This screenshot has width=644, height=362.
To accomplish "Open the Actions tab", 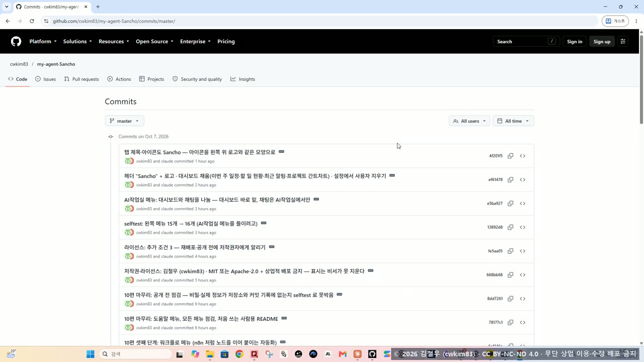I will point(119,79).
